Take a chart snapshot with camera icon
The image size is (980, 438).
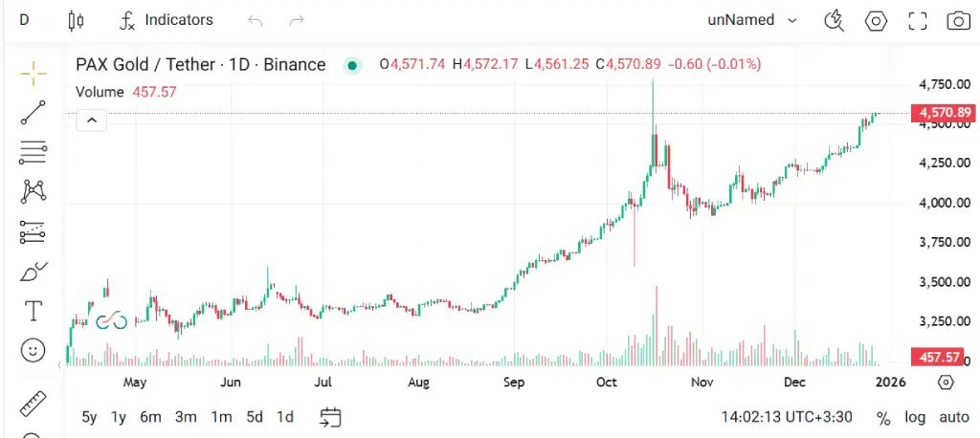(957, 20)
